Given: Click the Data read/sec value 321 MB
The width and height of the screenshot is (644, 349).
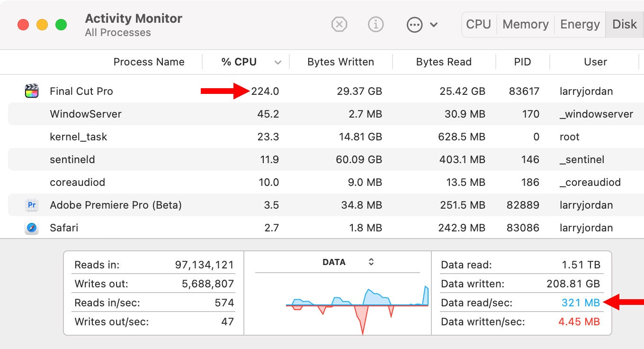Looking at the screenshot, I should (x=581, y=303).
